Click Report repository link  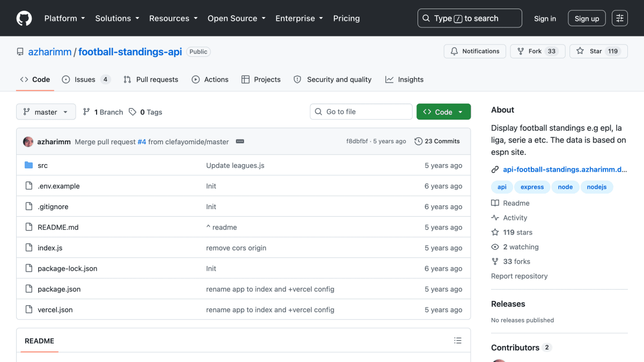click(x=519, y=276)
